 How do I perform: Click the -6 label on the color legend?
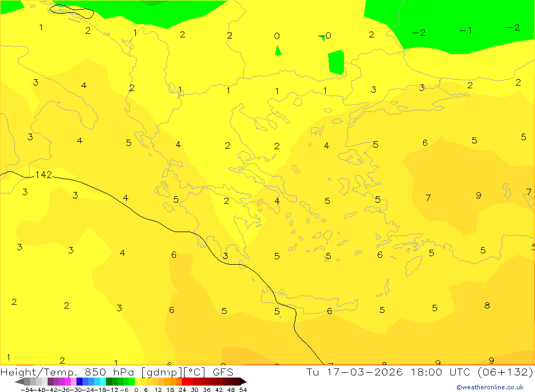pos(124,390)
